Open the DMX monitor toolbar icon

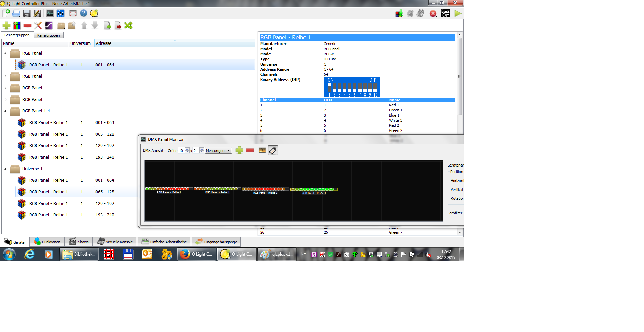(50, 13)
